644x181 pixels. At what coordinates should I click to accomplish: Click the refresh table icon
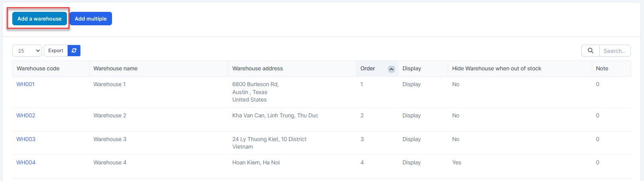[74, 51]
